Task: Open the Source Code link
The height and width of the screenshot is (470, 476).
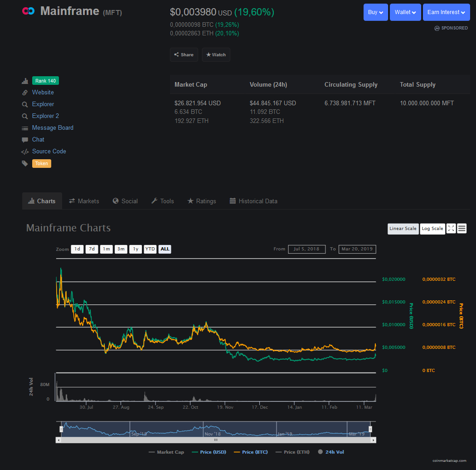Action: point(49,152)
